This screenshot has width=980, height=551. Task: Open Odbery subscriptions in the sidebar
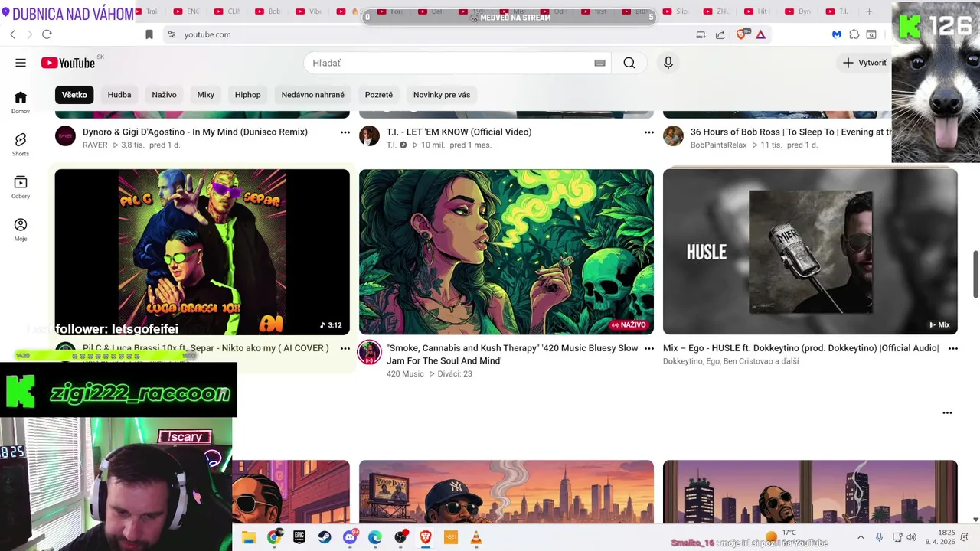coord(21,187)
